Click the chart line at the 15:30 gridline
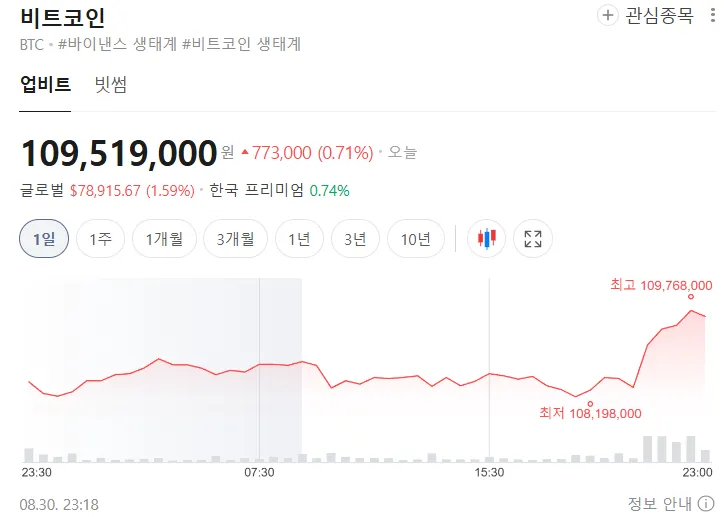724x517 pixels. click(489, 373)
